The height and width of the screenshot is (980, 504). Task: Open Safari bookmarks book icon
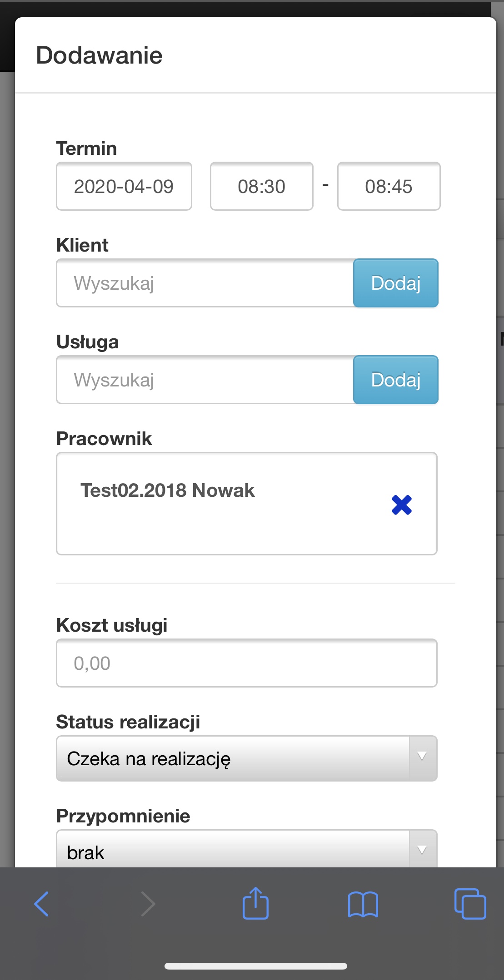click(363, 904)
